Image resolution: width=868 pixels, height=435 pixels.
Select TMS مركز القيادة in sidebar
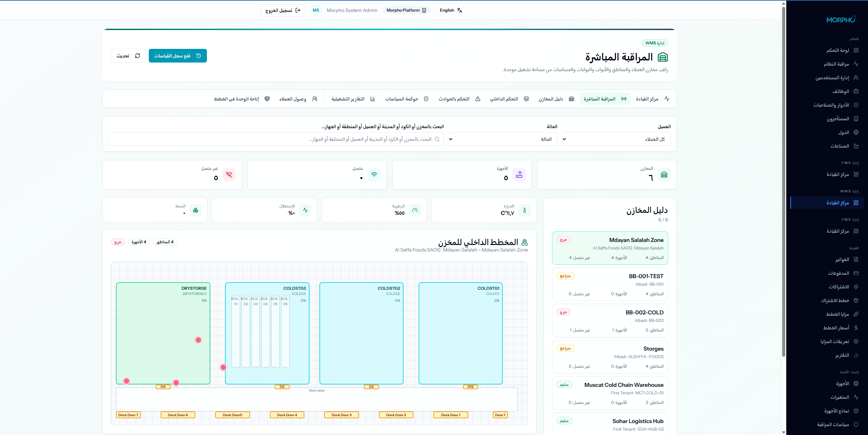click(x=827, y=174)
